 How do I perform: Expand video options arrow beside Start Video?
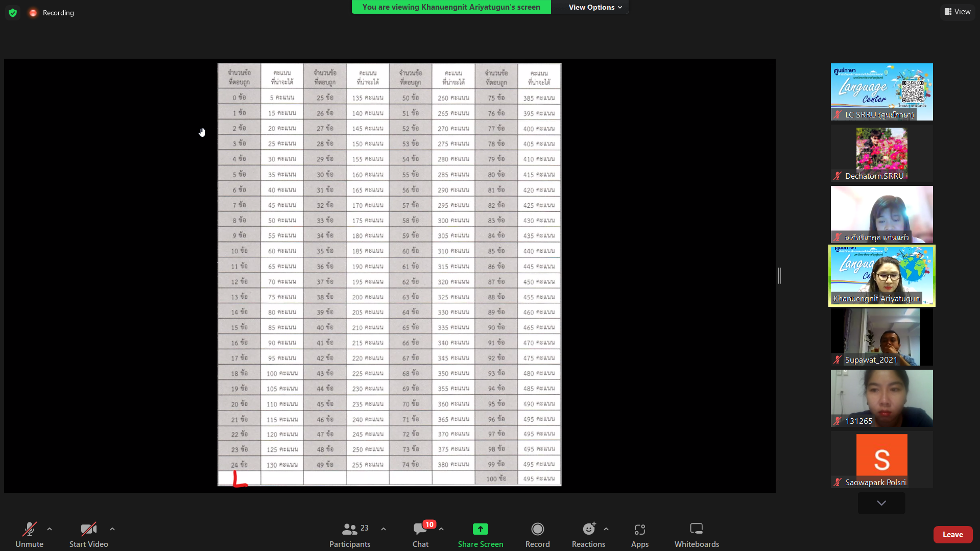[x=112, y=529]
